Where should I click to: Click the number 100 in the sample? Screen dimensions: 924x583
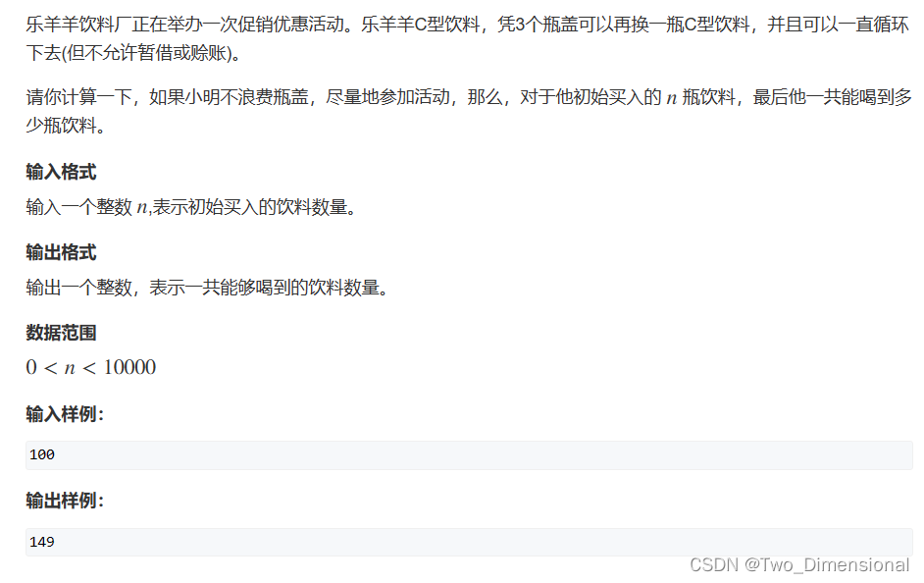tap(42, 455)
